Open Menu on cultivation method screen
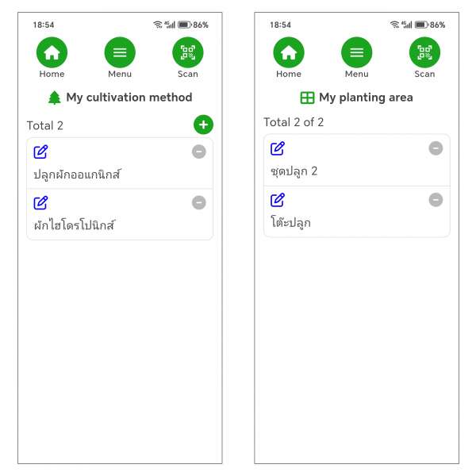Image resolution: width=476 pixels, height=476 pixels. pyautogui.click(x=120, y=53)
